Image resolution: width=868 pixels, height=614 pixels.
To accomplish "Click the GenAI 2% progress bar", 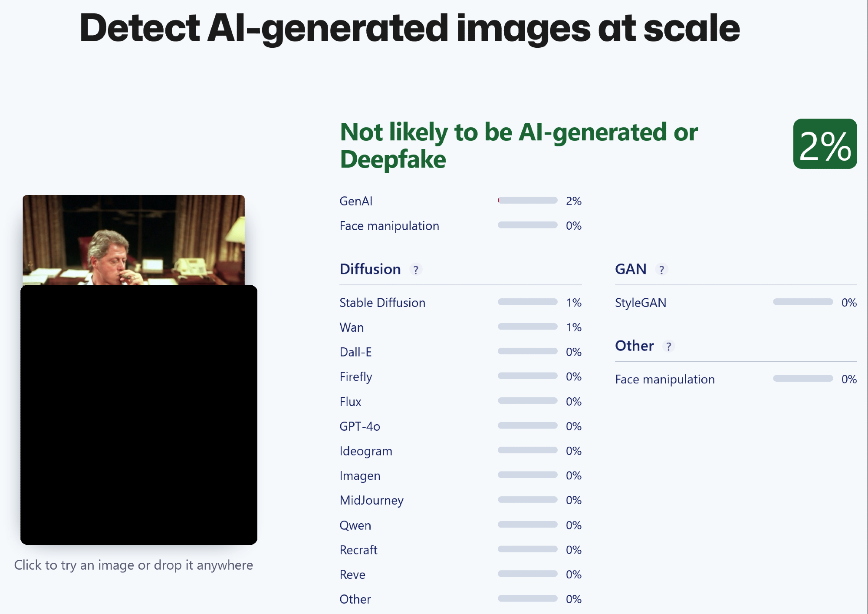I will click(527, 201).
